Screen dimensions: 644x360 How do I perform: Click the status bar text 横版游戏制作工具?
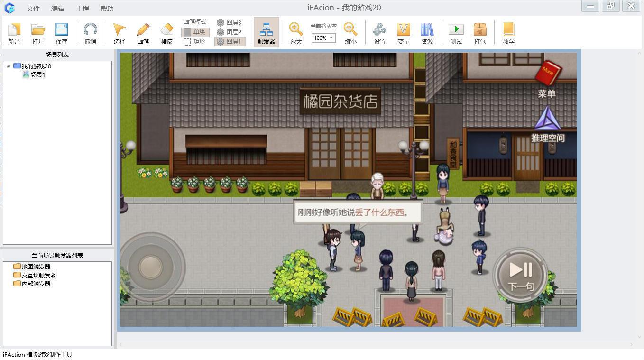[x=49, y=354]
